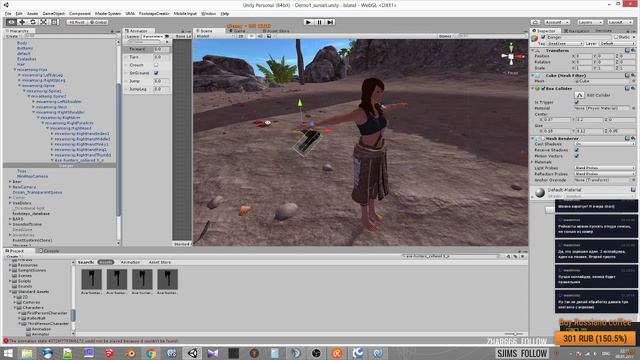Open mesh object picker circle
640x360 pixels.
633,81
